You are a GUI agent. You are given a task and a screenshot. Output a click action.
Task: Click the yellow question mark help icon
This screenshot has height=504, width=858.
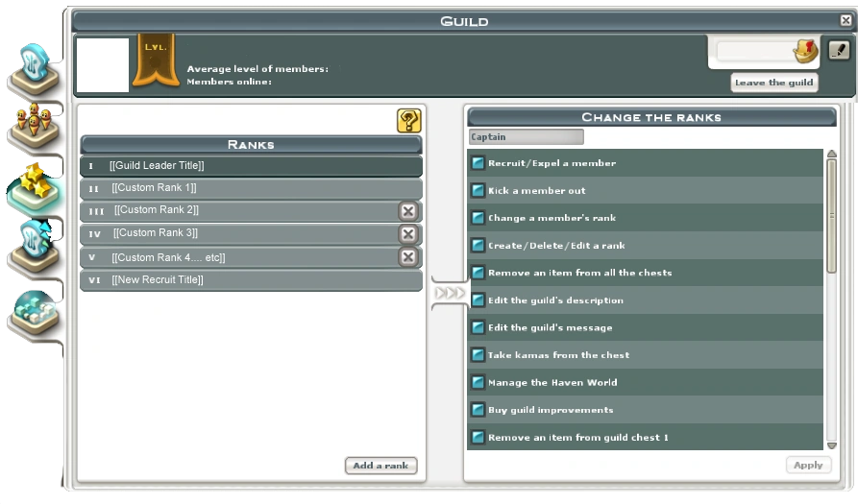tap(408, 121)
